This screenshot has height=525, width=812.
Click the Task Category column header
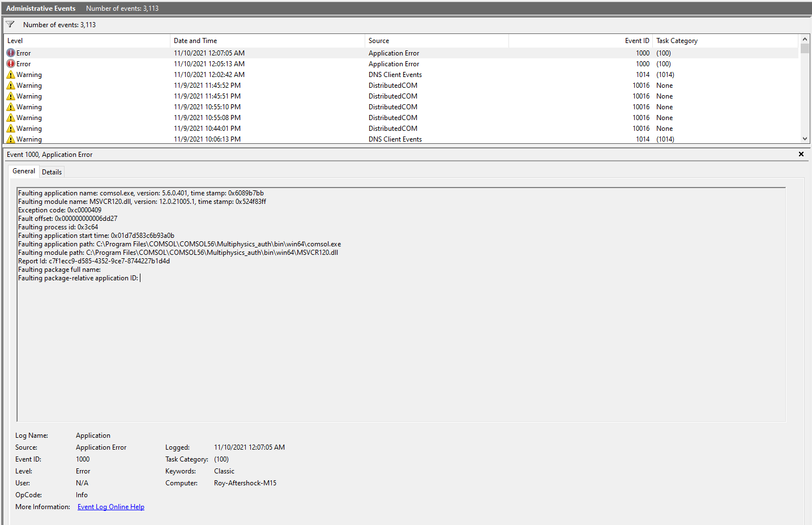click(x=725, y=41)
